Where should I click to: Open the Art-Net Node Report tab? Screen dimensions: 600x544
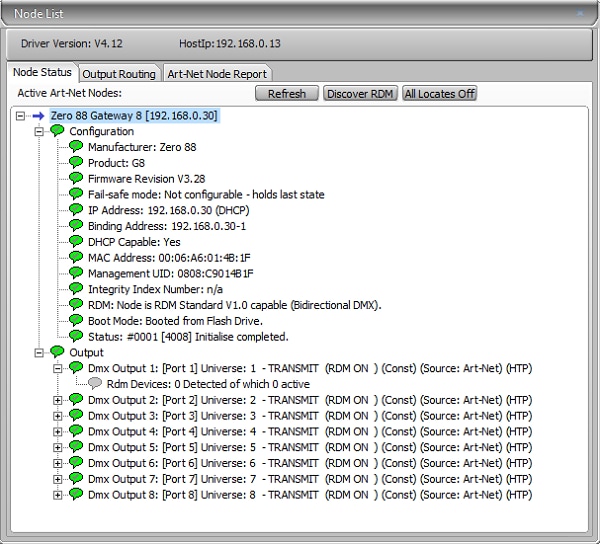click(217, 73)
